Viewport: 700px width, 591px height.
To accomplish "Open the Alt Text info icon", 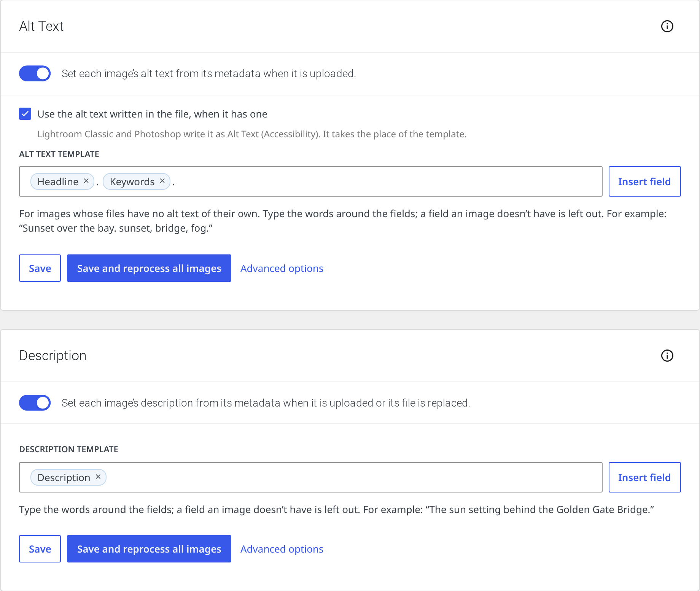I will (667, 26).
